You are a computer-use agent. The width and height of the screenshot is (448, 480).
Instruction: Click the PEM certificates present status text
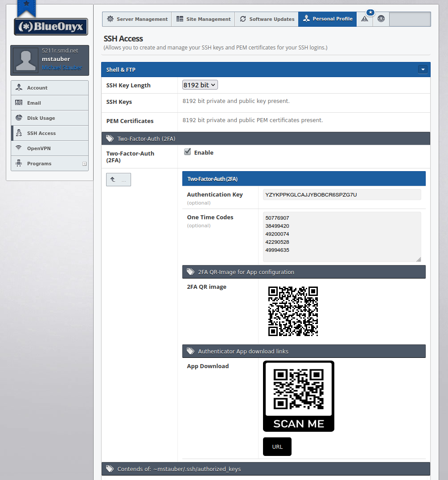coord(253,120)
